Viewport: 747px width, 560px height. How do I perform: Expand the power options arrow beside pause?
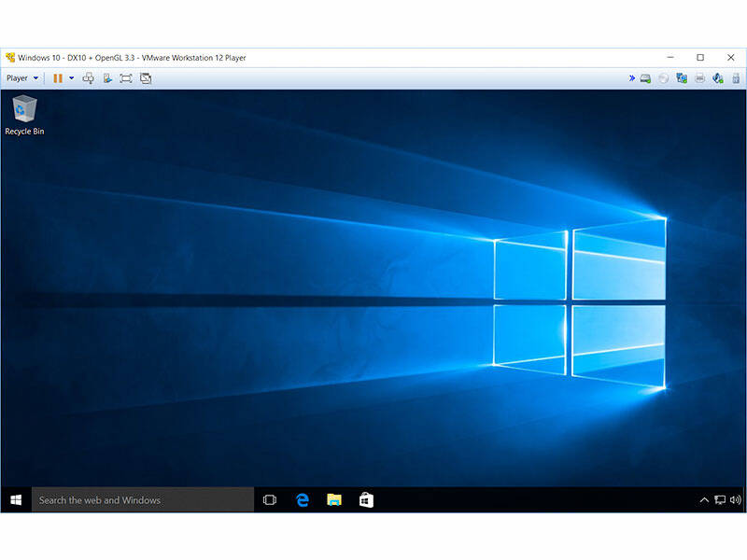click(72, 78)
